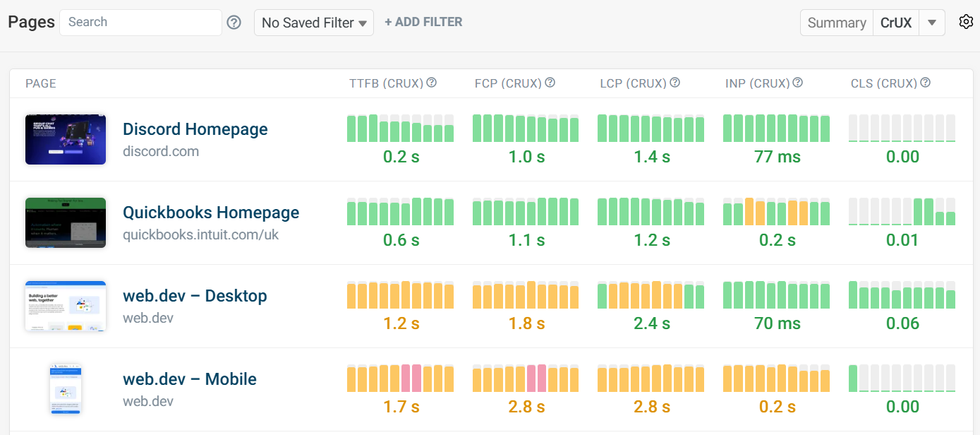This screenshot has width=980, height=435.
Task: Open the FCP column help tooltip
Action: tap(550, 82)
